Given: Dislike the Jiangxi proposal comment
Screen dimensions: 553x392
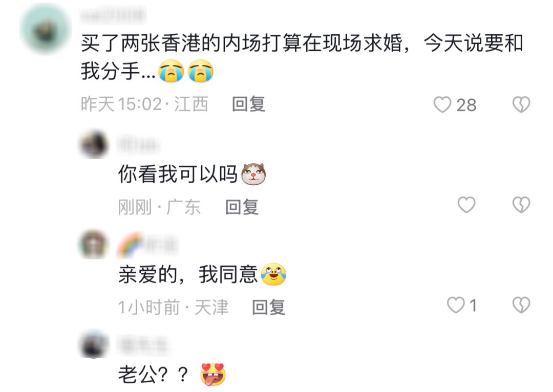Looking at the screenshot, I should click(x=521, y=105).
